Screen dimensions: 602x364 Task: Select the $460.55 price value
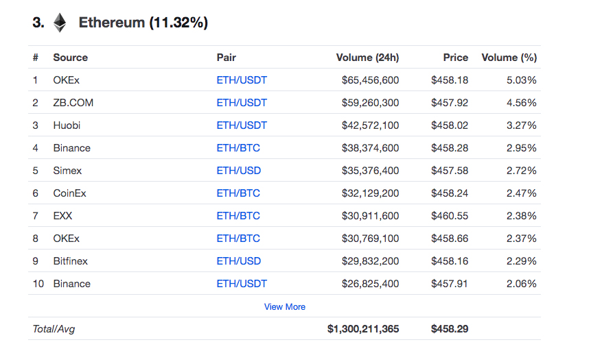click(450, 216)
